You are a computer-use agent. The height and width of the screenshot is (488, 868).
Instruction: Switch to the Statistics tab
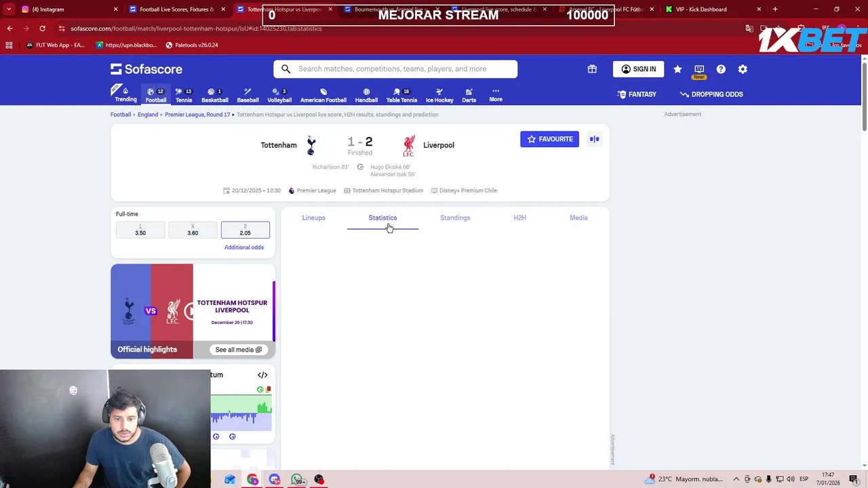[x=382, y=218]
